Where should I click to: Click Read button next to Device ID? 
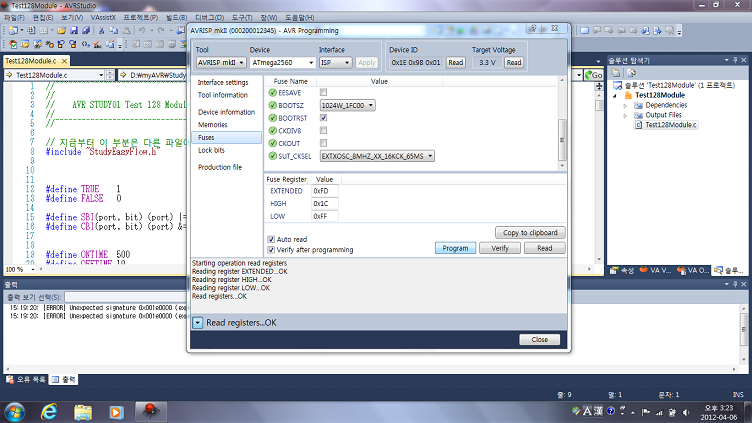456,62
